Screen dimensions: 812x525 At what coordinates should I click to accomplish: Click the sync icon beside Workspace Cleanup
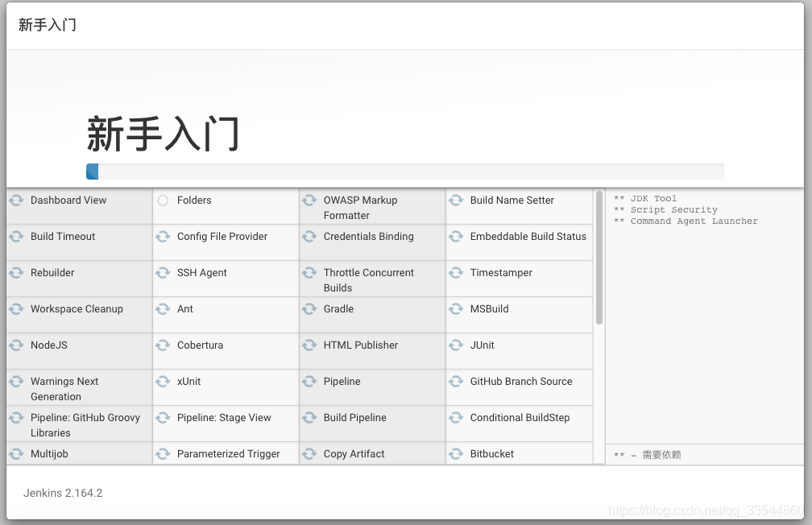(x=16, y=309)
